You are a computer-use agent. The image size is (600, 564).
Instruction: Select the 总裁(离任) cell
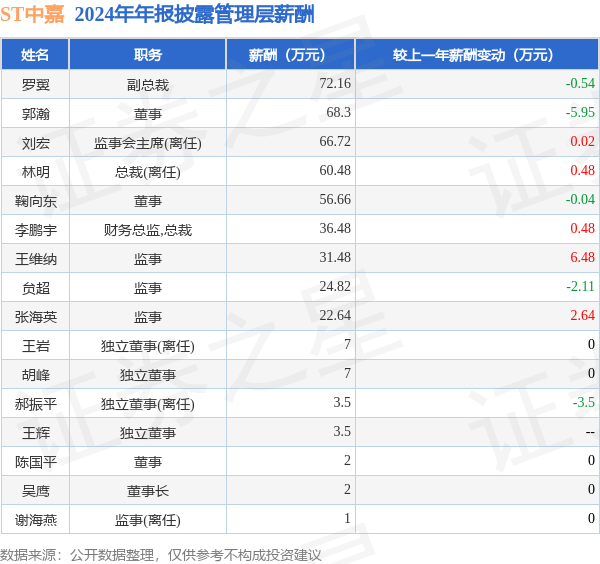click(148, 172)
